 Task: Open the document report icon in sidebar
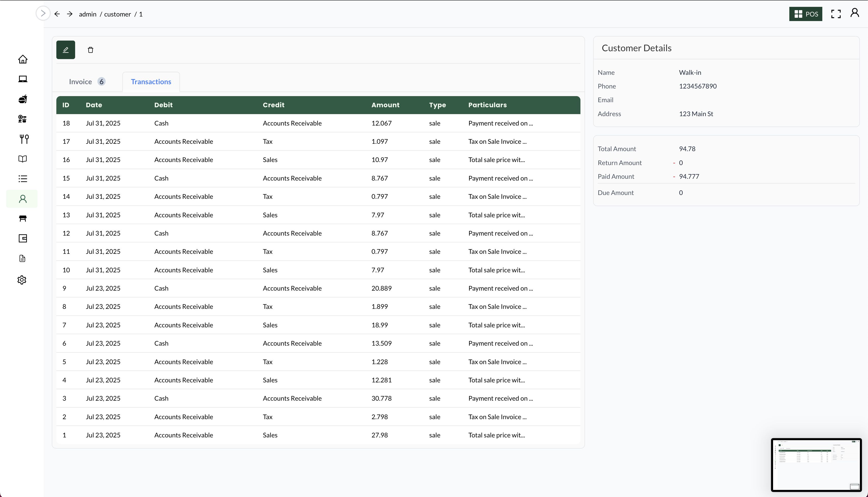point(23,258)
